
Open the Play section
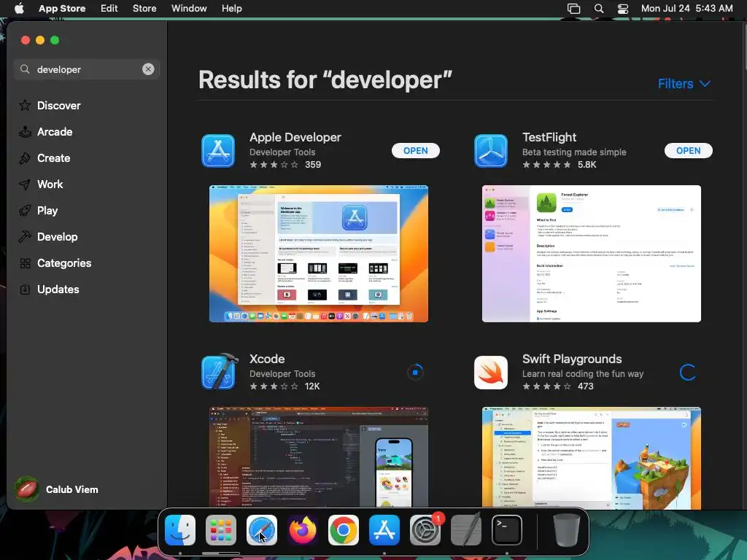pos(47,211)
